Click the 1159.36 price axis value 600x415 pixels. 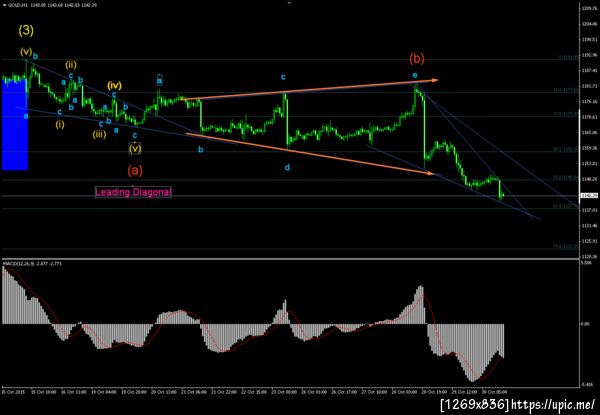[589, 148]
